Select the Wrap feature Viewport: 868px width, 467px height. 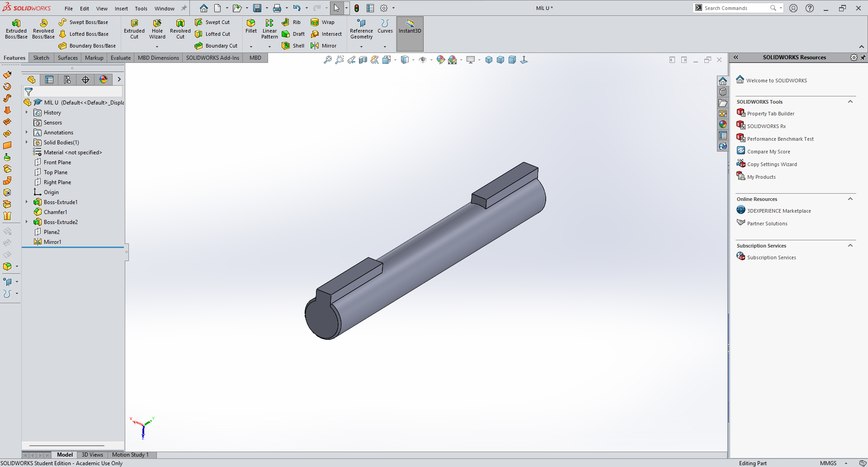323,22
